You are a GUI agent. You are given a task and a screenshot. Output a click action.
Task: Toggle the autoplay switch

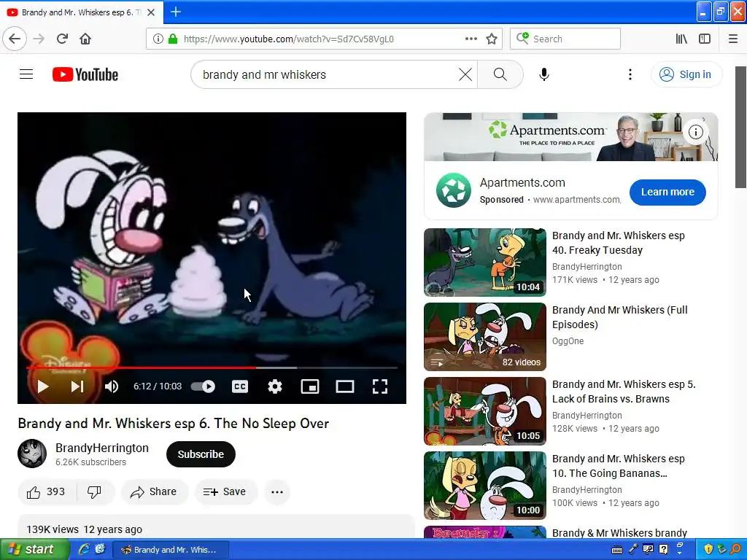(x=203, y=386)
